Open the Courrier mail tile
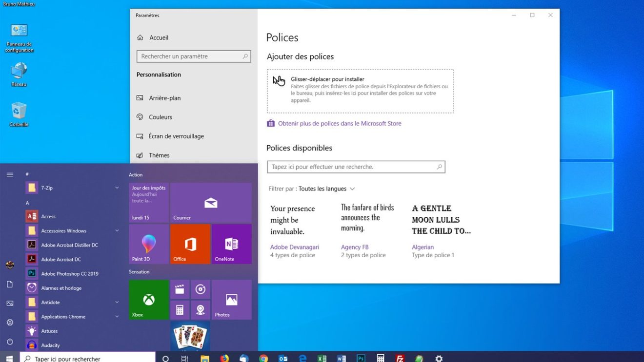644x362 pixels. coord(211,203)
